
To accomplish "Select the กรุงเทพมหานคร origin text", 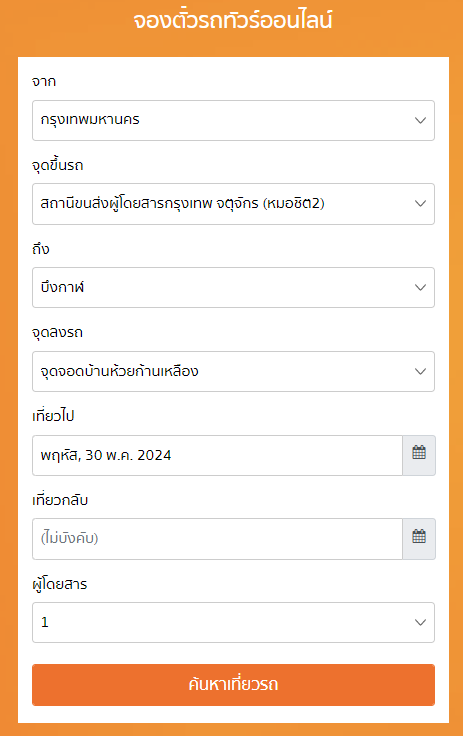I will (x=90, y=120).
